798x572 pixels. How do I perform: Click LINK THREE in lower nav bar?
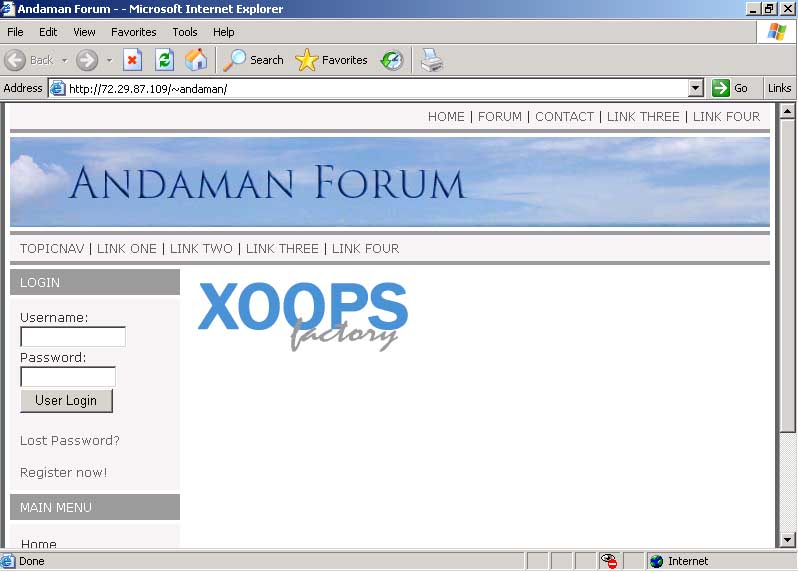pos(282,248)
